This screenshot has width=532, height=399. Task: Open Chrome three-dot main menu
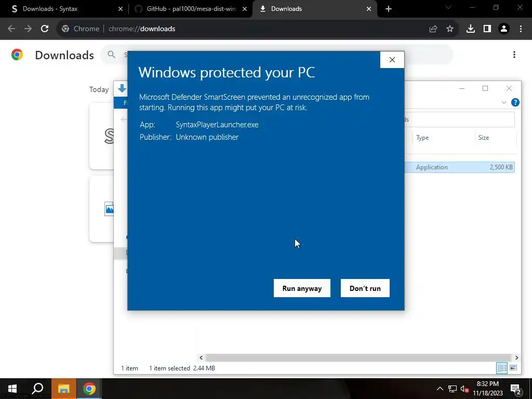coord(521,29)
